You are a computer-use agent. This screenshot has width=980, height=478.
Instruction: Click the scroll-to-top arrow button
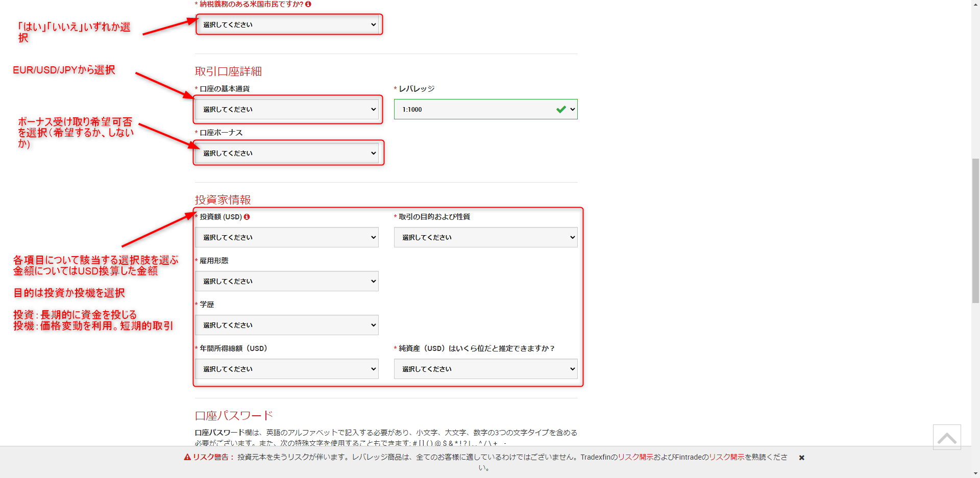point(947,437)
